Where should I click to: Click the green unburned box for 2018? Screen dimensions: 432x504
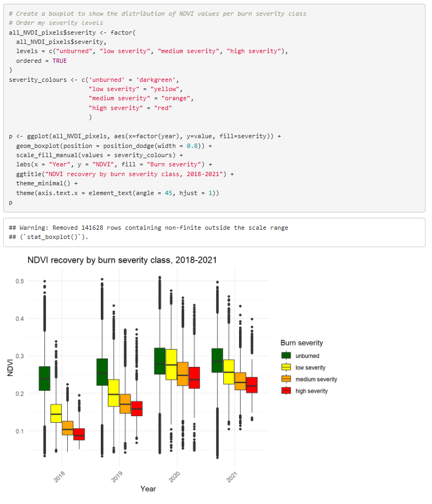pos(44,378)
